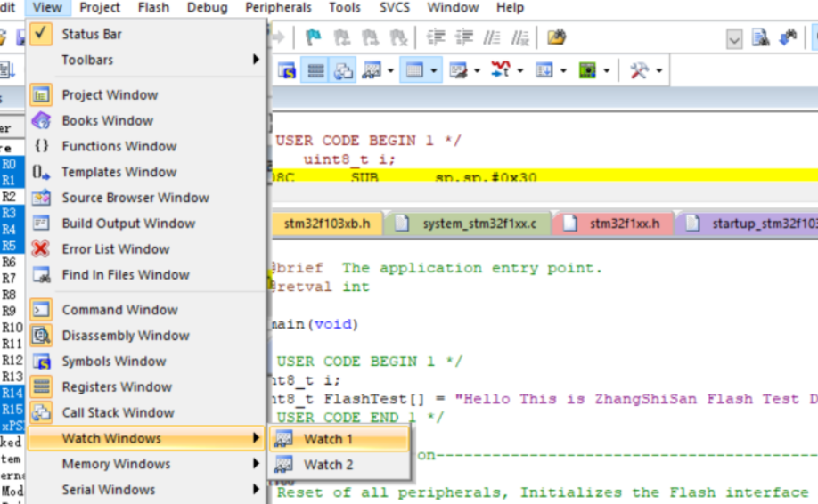Open the find combo box dropdown

pos(734,39)
